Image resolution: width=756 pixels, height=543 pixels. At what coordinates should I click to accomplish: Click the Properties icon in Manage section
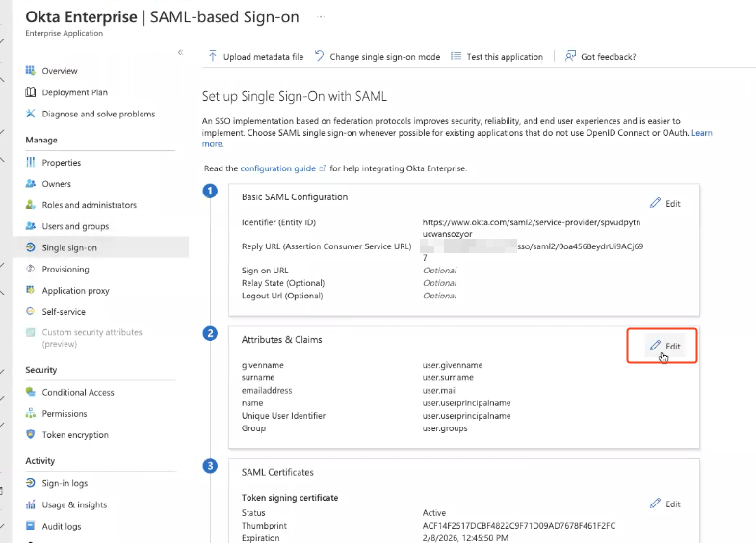click(x=31, y=163)
